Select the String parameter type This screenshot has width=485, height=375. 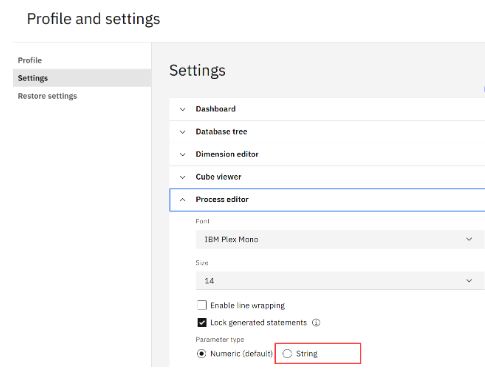[x=287, y=353]
